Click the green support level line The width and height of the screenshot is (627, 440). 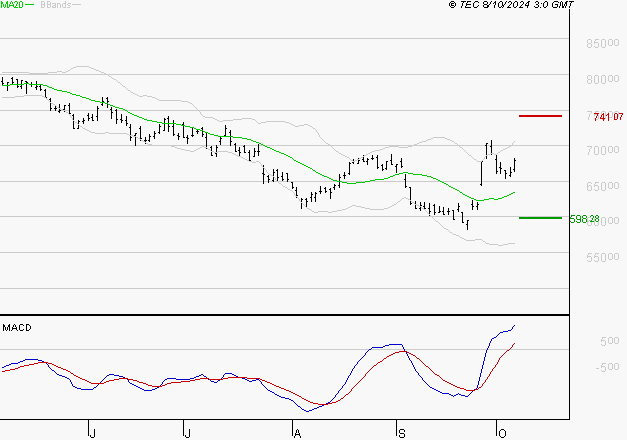[x=540, y=218]
